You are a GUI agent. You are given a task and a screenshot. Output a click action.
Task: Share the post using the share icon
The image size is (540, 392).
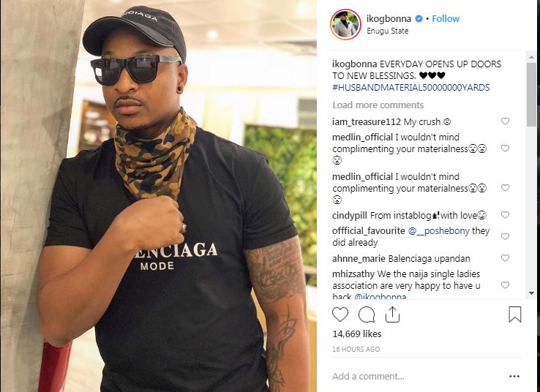(x=392, y=314)
